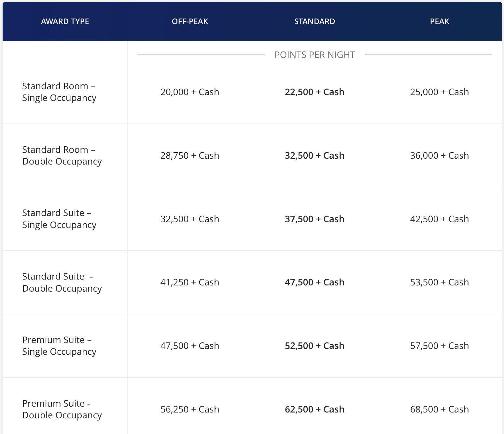Viewport: 504px width, 434px height.
Task: Click 47,500 + Cash in Standard Suite Double row
Action: point(315,282)
